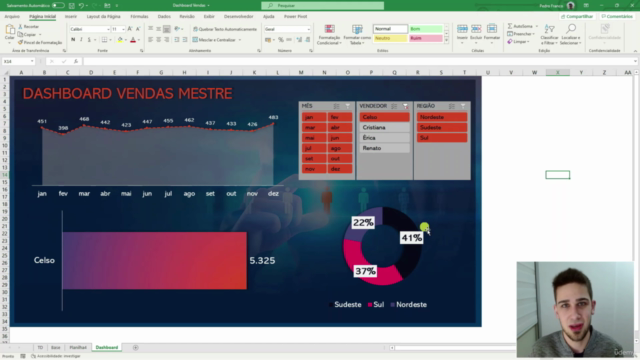Select Nordeste in REGIÃO slicer
Viewport: 640px width, 360px height.
[x=442, y=117]
